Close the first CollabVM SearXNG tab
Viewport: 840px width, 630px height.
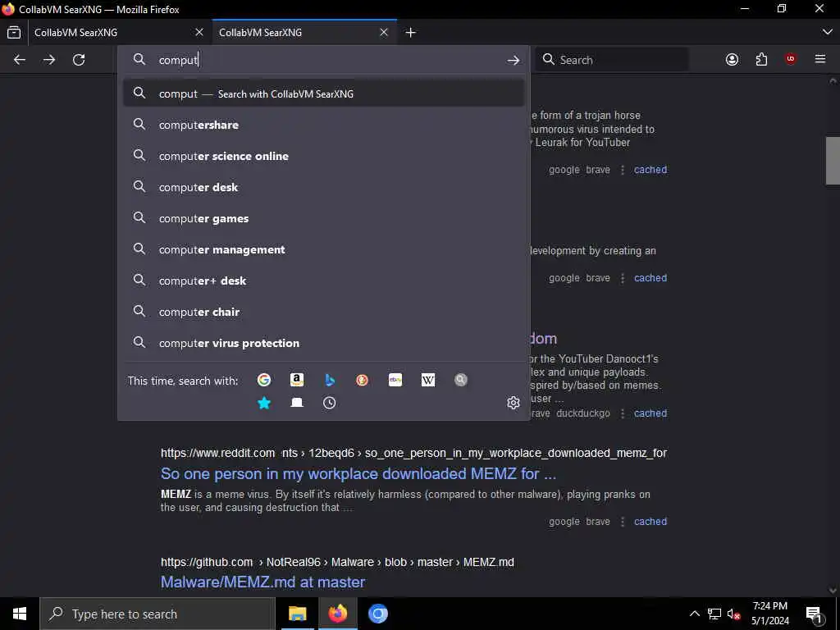(x=199, y=33)
